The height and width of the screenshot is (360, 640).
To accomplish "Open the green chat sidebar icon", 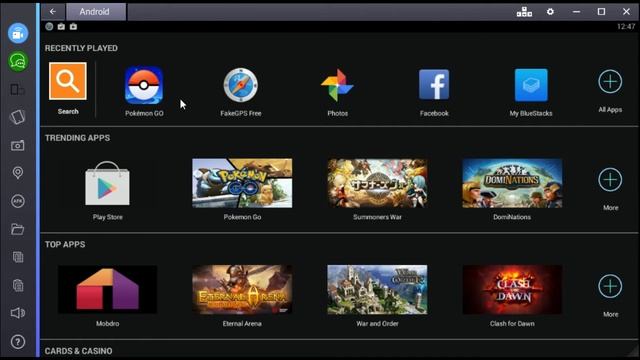I will pos(18,62).
